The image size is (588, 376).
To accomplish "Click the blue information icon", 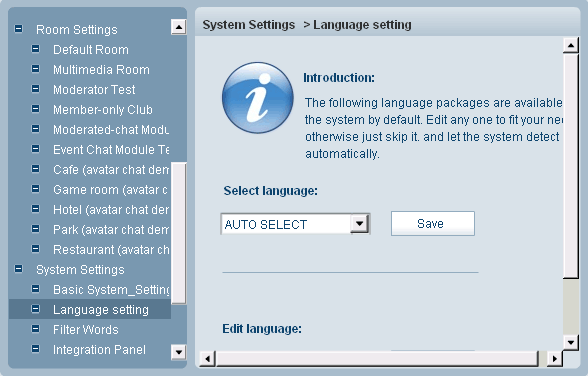I will point(258,98).
